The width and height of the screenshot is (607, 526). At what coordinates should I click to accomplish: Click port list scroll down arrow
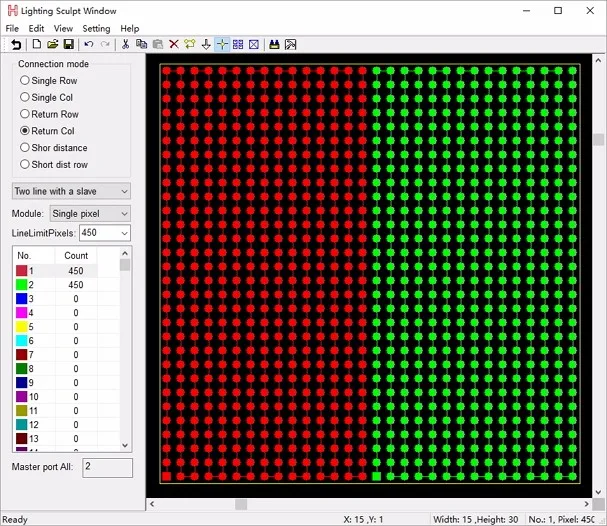tap(125, 445)
